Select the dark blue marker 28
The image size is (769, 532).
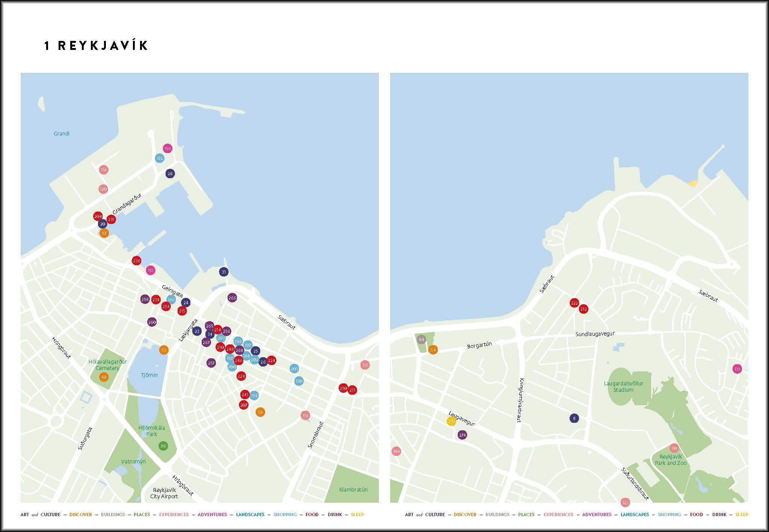coord(170,174)
